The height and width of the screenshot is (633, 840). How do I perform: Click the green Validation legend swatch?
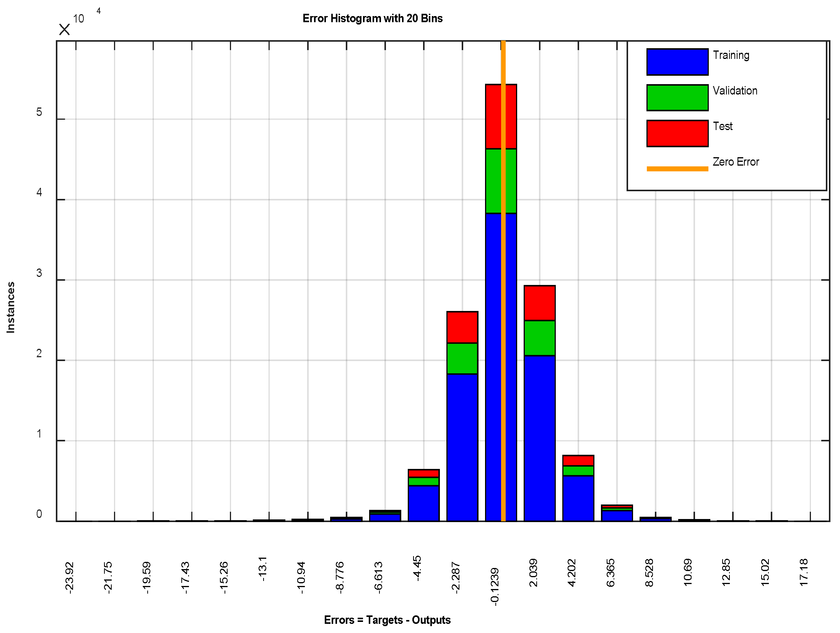[677, 98]
